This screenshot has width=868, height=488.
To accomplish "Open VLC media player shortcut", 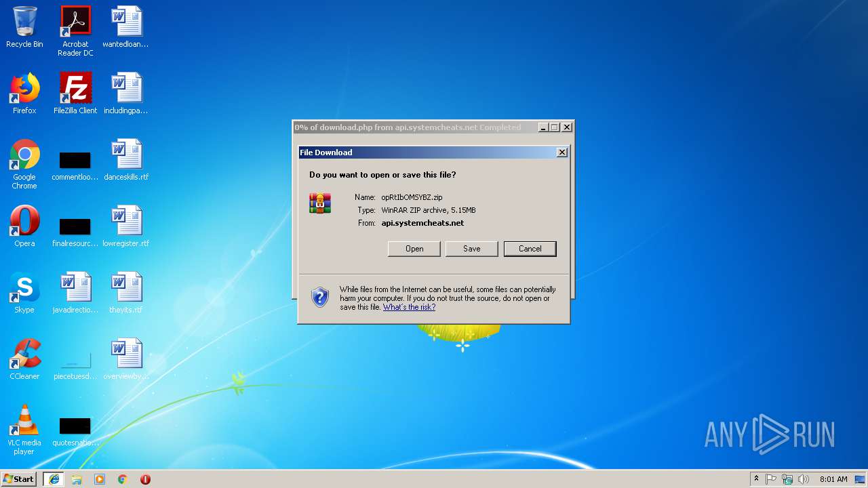I will (x=24, y=430).
